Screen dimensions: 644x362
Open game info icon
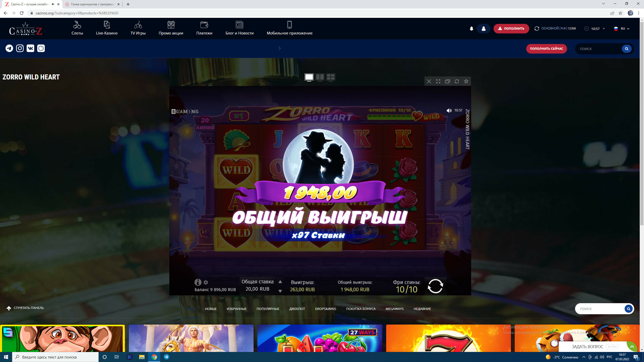[x=198, y=282]
